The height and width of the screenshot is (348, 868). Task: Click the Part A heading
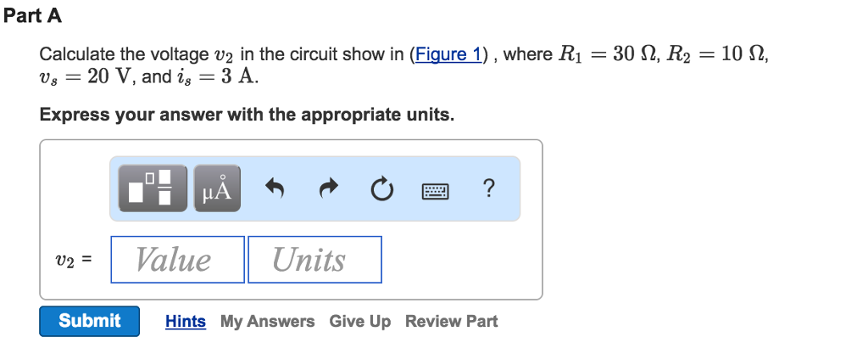(x=32, y=15)
